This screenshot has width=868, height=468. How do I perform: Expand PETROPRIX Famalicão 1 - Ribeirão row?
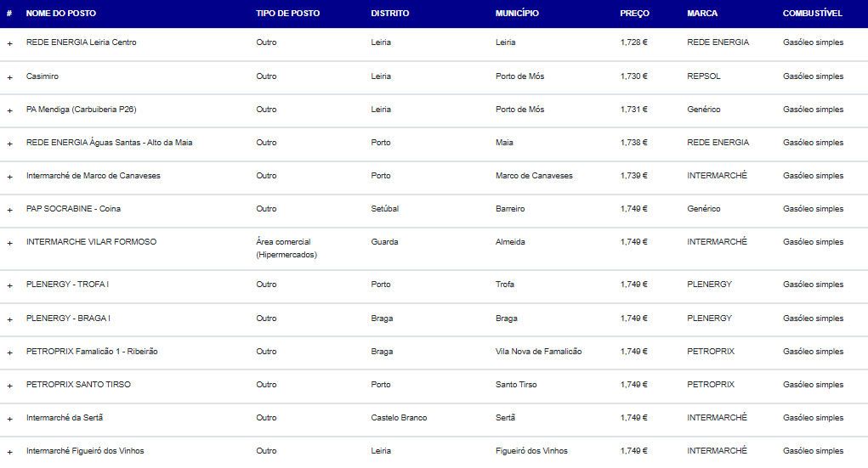(9, 353)
